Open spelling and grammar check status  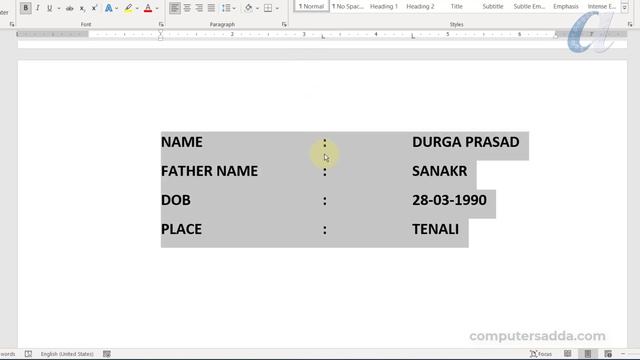coord(28,354)
